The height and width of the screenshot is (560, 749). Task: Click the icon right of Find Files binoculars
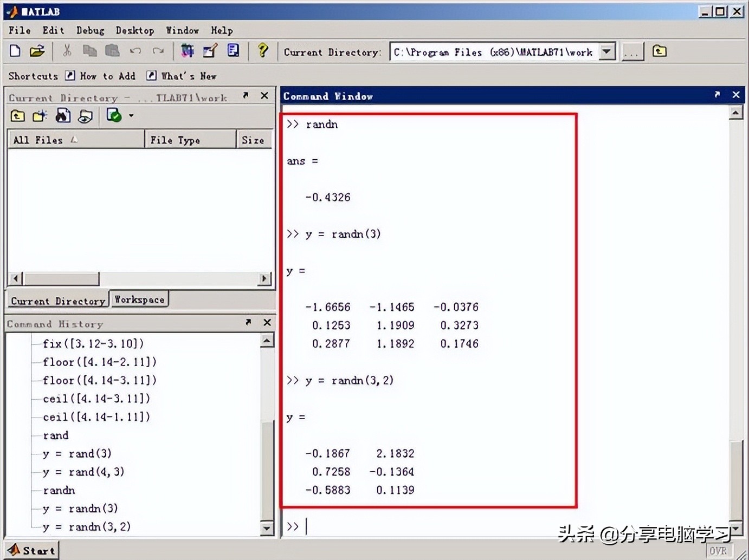click(x=86, y=116)
